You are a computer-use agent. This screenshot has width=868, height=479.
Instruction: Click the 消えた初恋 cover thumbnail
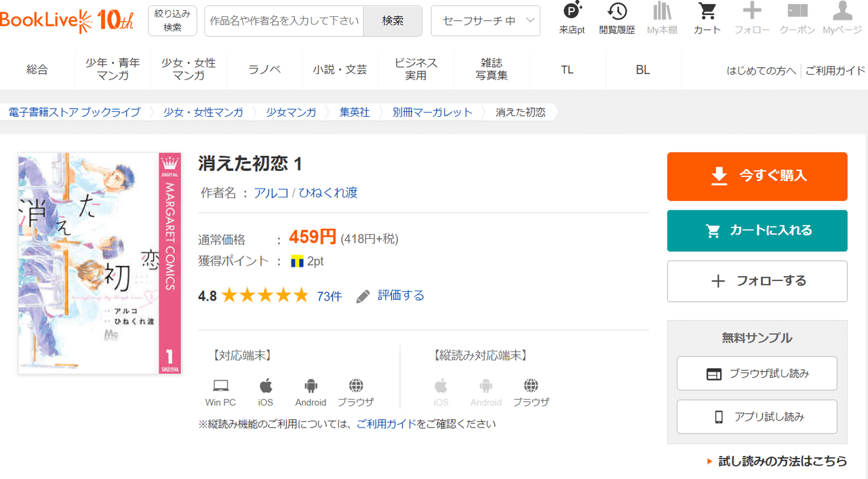[100, 263]
